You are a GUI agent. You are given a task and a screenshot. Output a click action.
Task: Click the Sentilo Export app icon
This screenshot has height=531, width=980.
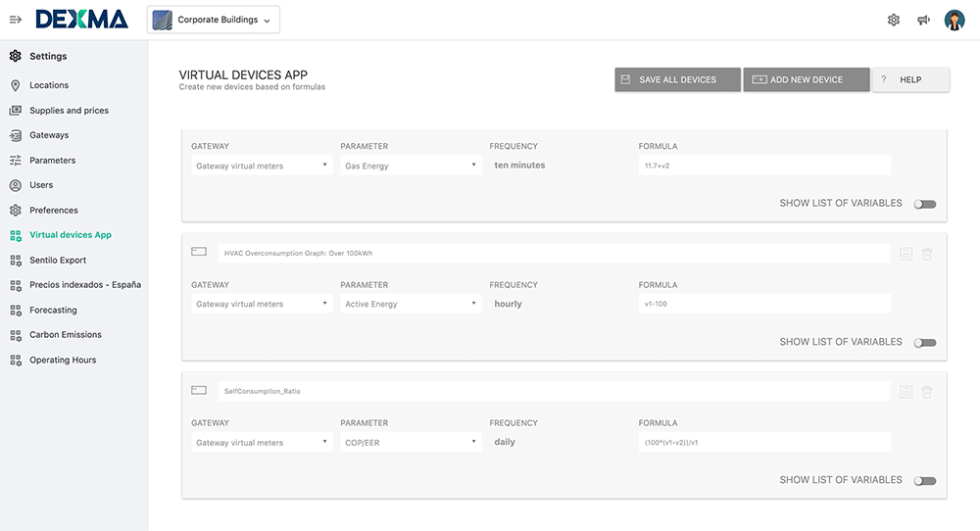(x=16, y=261)
